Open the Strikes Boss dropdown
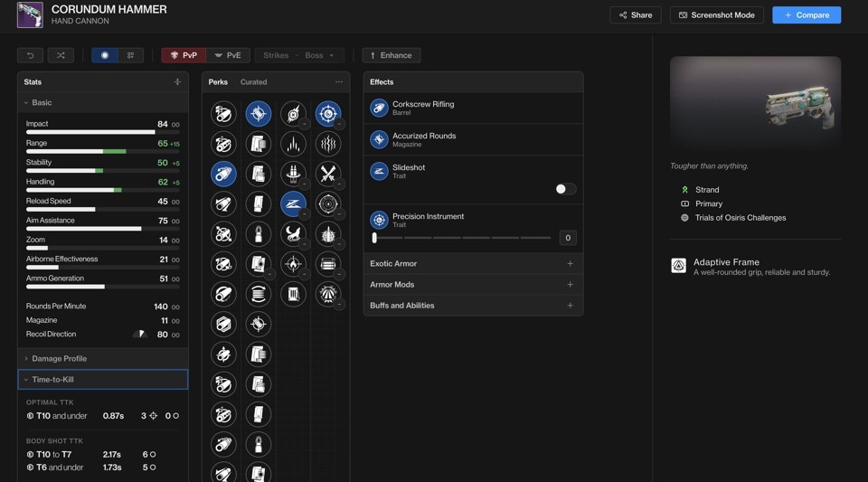The height and width of the screenshot is (482, 868). coord(299,55)
